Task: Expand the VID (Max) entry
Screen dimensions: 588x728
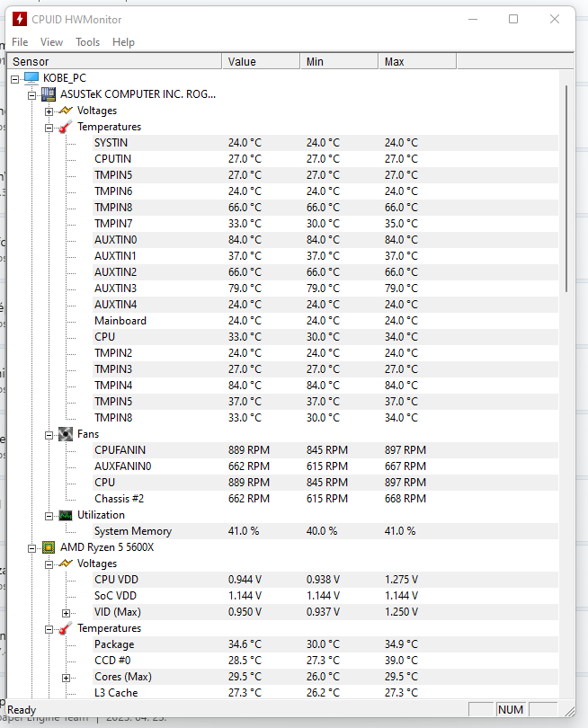Action: (x=66, y=613)
